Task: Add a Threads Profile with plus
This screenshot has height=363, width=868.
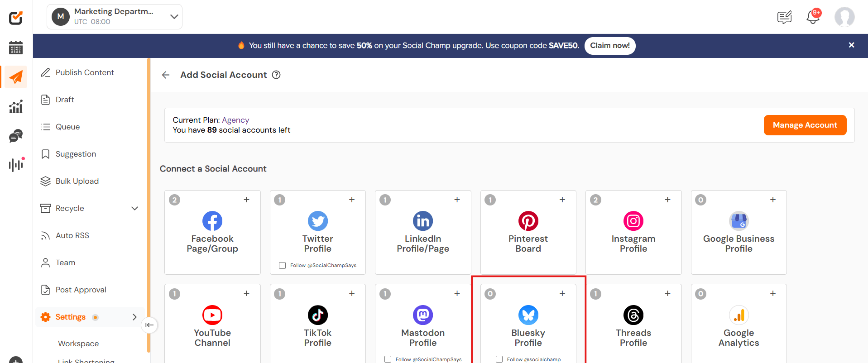Action: (668, 293)
